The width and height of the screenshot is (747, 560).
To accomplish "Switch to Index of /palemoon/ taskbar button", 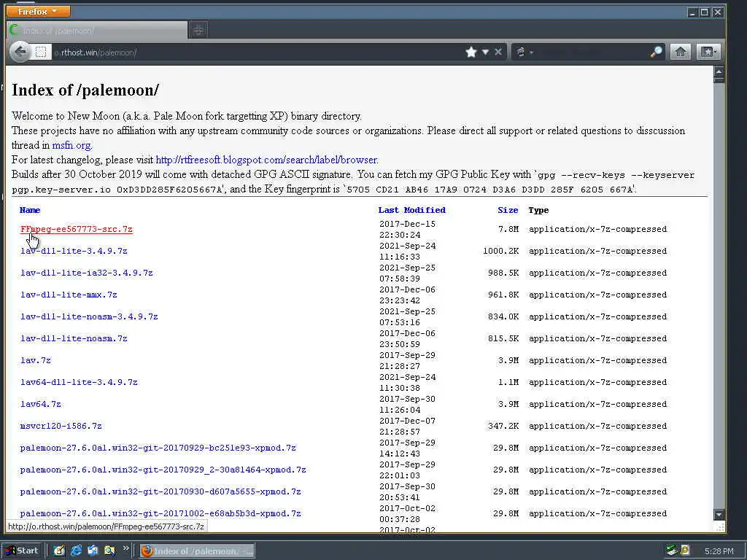I will coord(197,551).
